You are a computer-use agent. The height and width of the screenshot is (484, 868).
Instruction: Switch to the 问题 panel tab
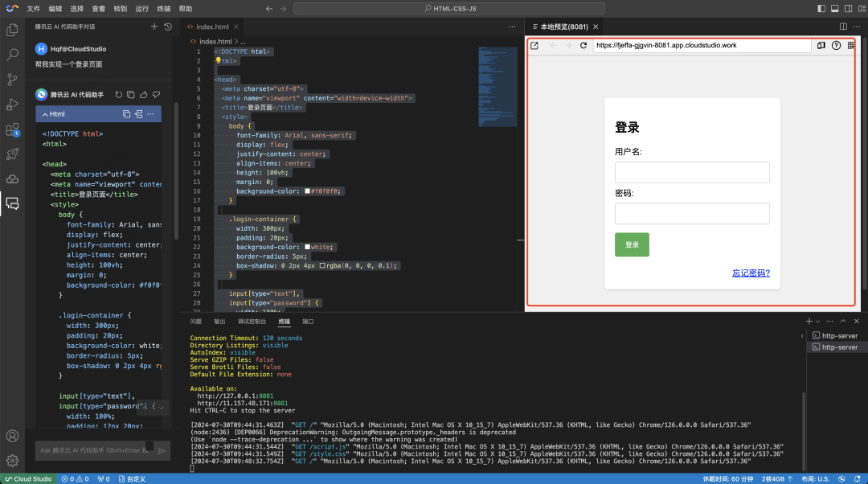click(x=196, y=321)
